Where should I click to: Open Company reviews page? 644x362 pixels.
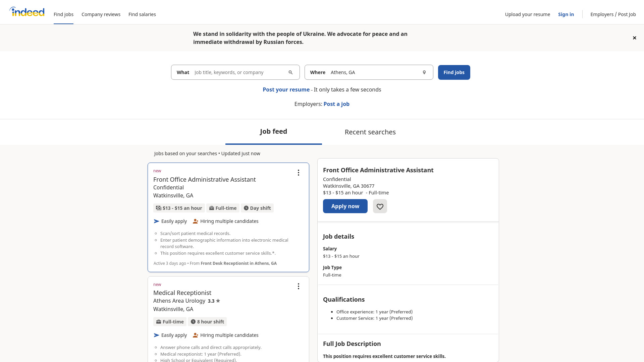coord(101,14)
